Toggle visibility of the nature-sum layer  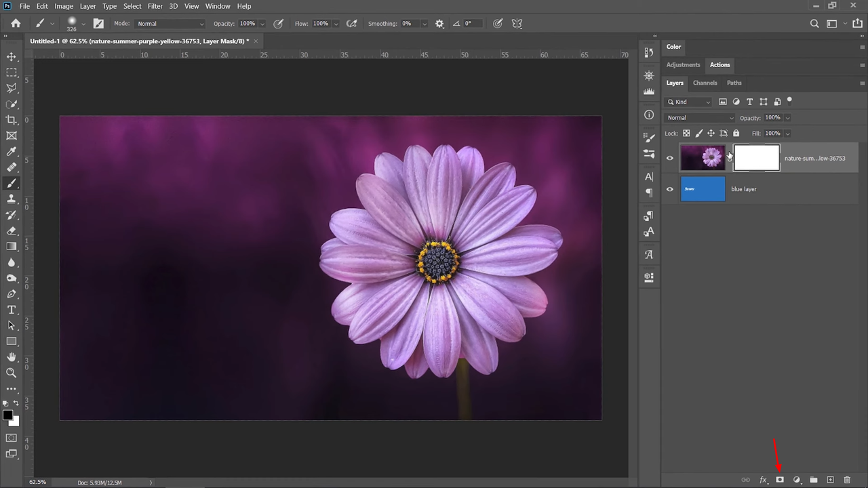669,157
